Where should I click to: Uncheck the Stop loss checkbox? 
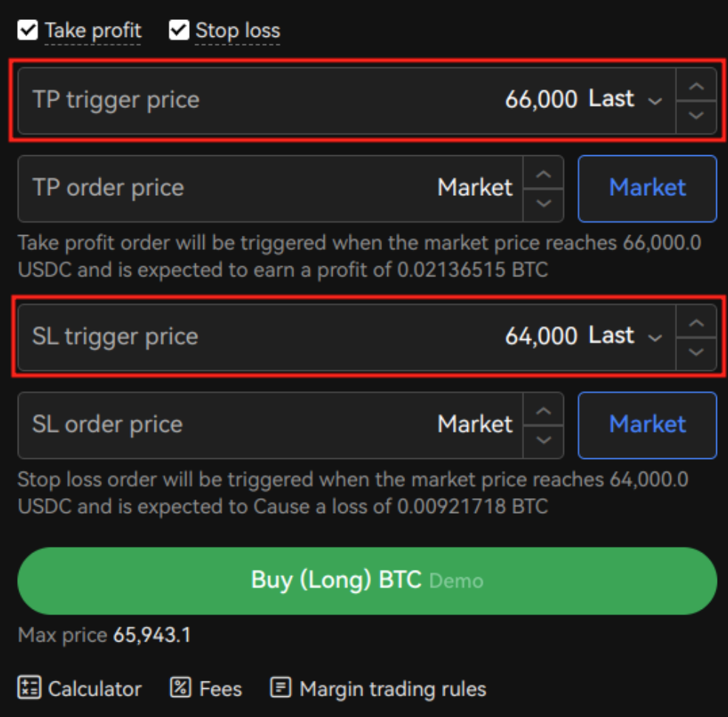click(x=179, y=30)
